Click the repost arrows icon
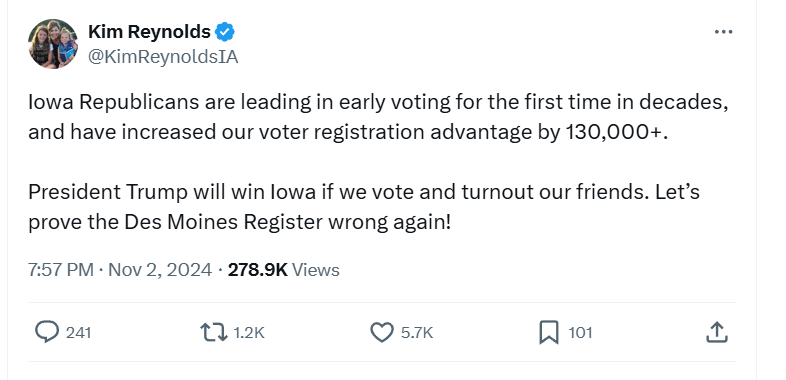Screen dimensions: 786x380 click(x=214, y=332)
